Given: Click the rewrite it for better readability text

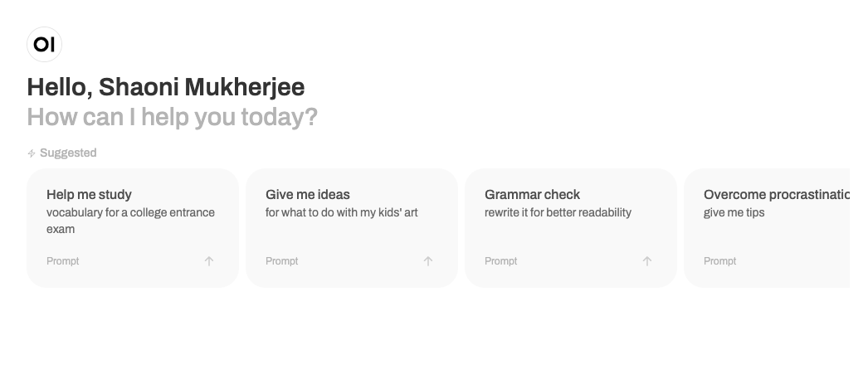Looking at the screenshot, I should tap(558, 213).
